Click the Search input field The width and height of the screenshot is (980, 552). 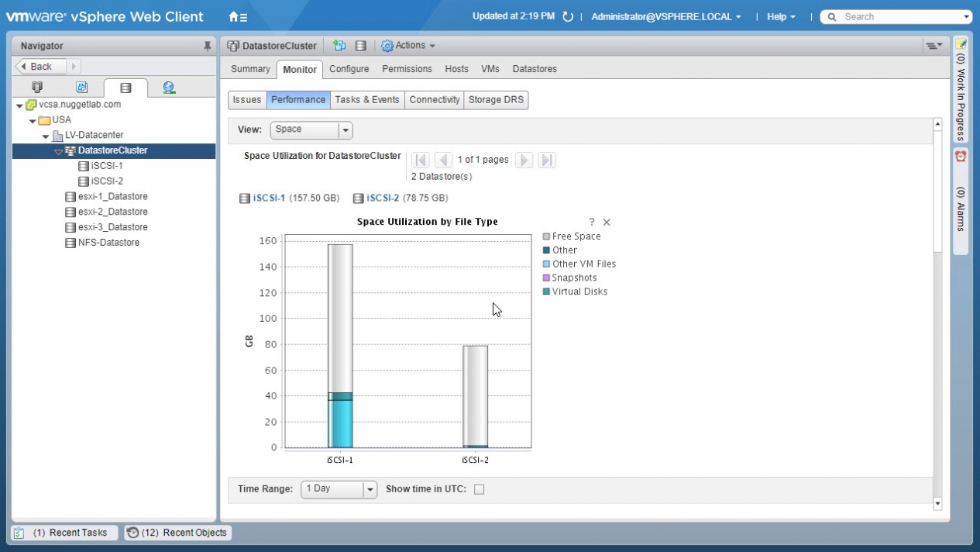click(x=900, y=17)
